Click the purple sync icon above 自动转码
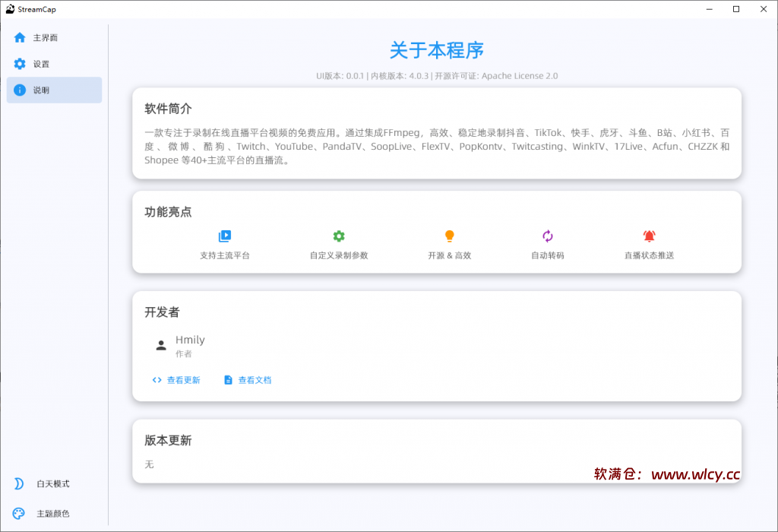778x532 pixels. pyautogui.click(x=548, y=236)
